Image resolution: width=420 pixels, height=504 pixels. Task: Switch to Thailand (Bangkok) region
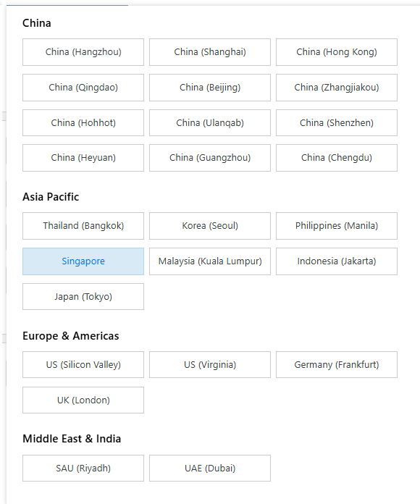83,226
